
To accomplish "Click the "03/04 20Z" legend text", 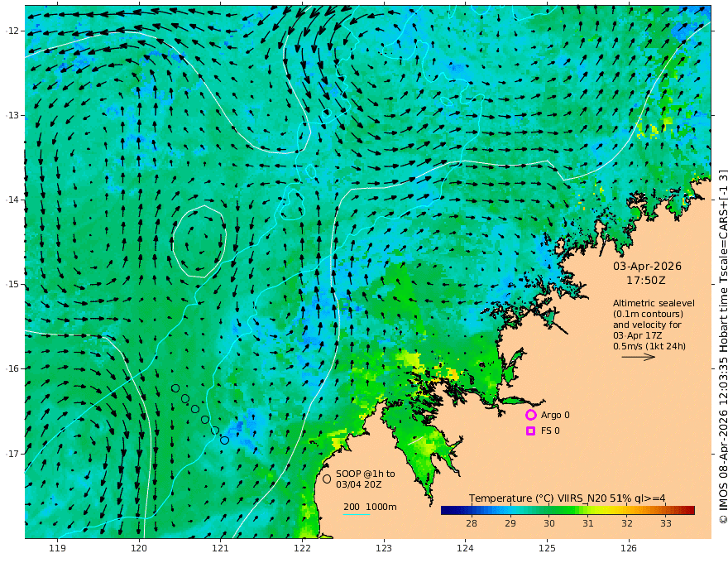I will click(359, 484).
